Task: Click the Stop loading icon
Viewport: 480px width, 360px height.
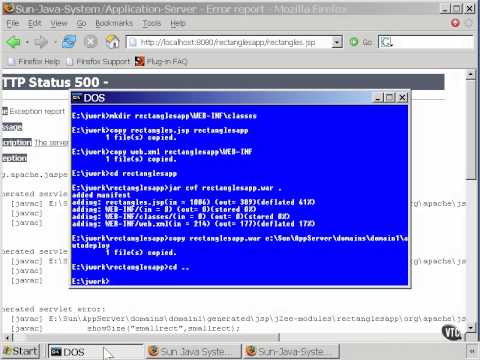Action: [91, 42]
